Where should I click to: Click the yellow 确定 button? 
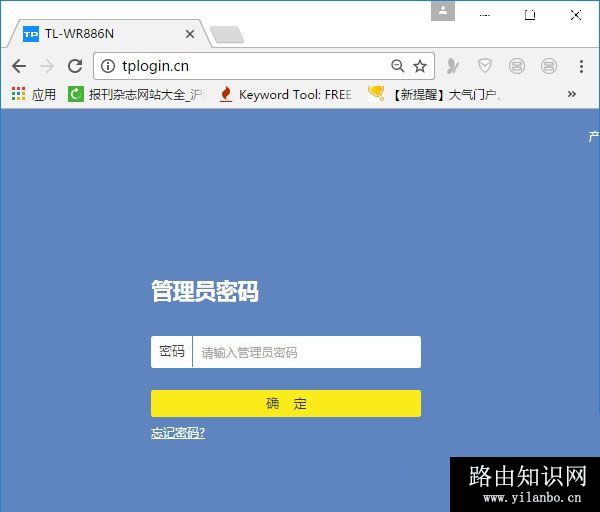pos(286,403)
